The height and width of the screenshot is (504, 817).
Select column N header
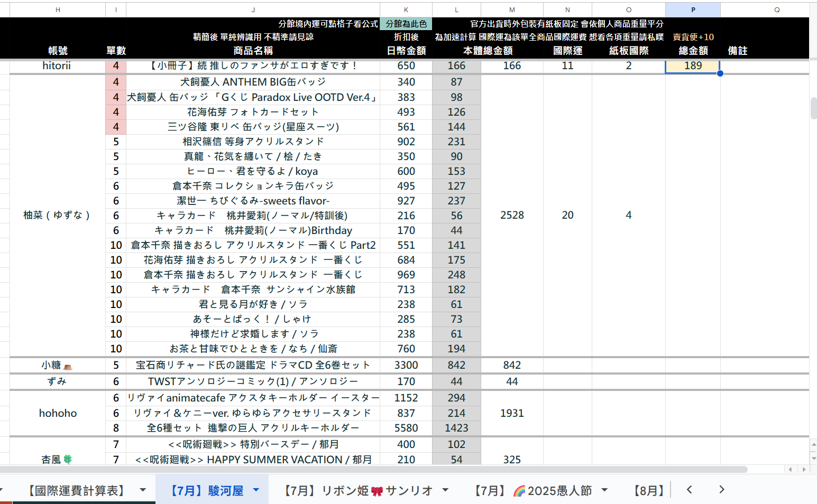click(567, 10)
